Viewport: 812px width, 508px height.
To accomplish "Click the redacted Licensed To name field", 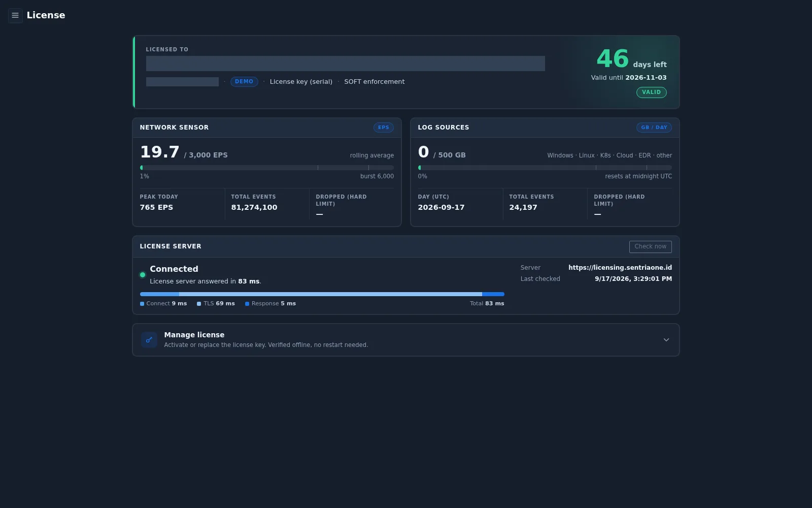I will click(x=346, y=63).
